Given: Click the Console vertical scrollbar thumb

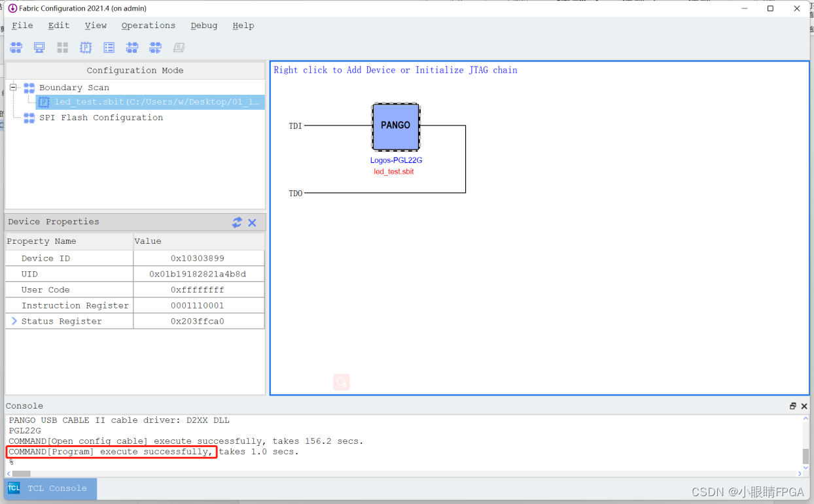Looking at the screenshot, I should click(805, 456).
